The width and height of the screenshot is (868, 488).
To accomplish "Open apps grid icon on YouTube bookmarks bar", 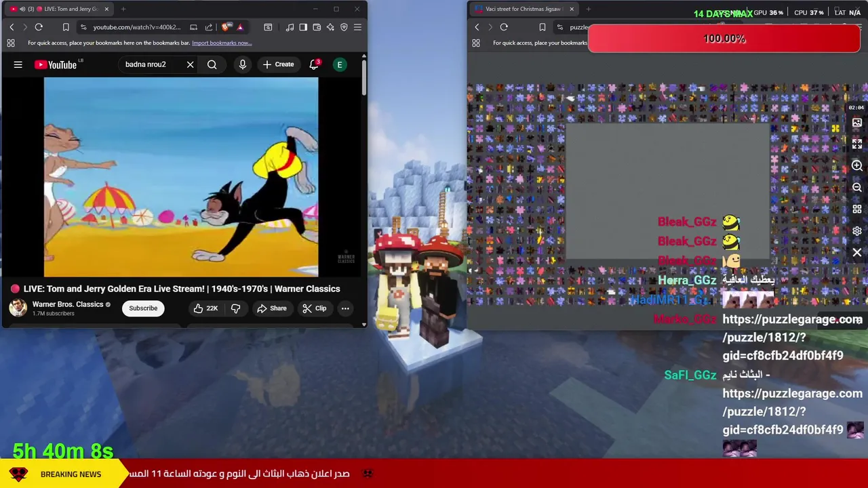I will pyautogui.click(x=11, y=43).
